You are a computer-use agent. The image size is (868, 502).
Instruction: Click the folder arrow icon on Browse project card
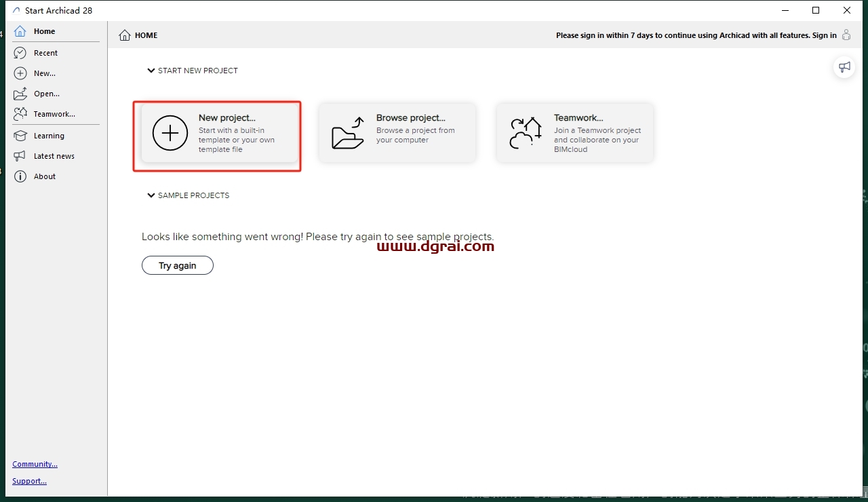[348, 132]
